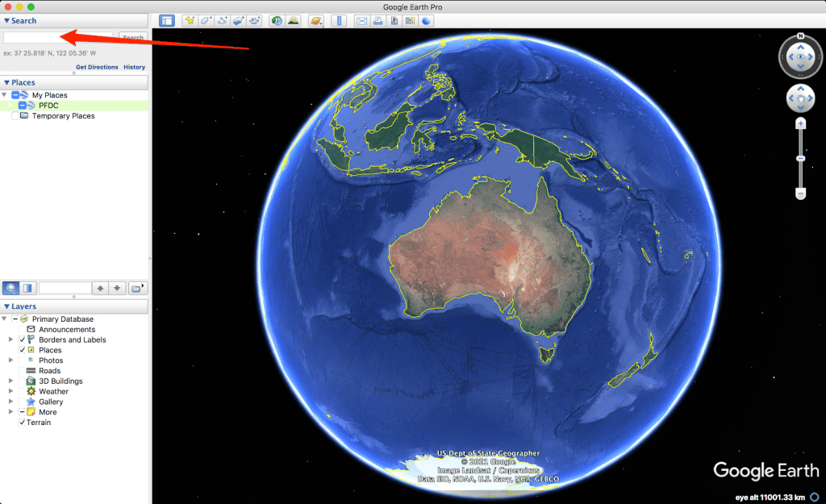Viewport: 826px width, 504px height.
Task: Click the Search button
Action: coord(133,37)
